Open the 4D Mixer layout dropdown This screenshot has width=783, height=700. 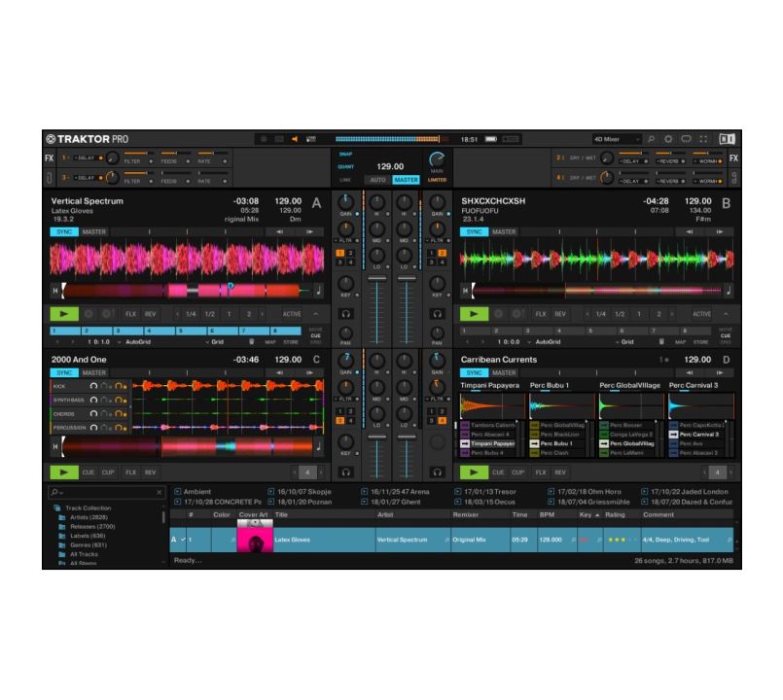click(617, 139)
